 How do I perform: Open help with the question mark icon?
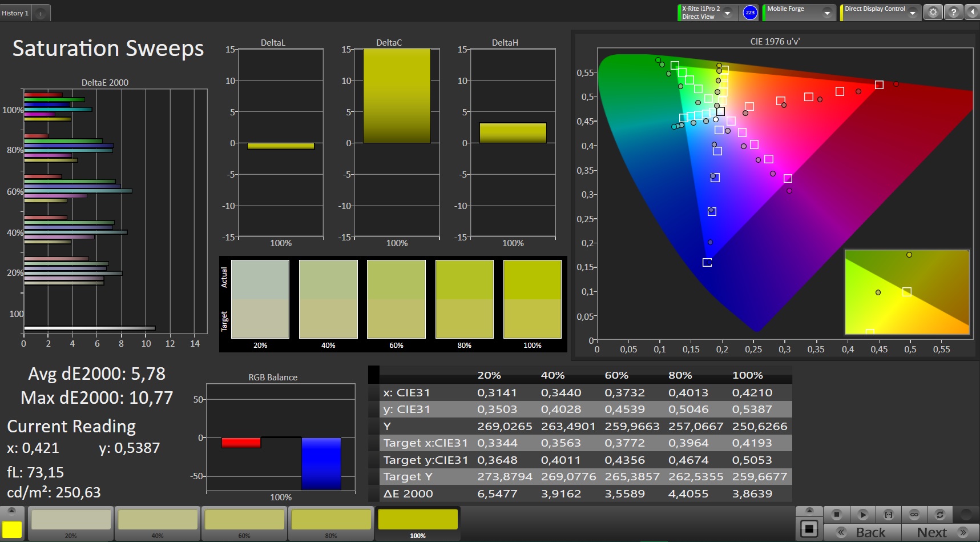(x=953, y=12)
